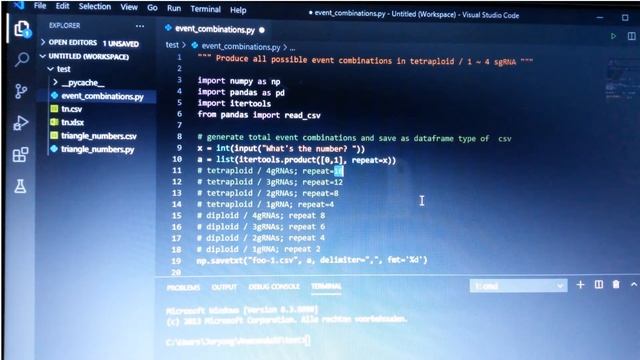Run Python file play button
Image resolution: width=640 pixels, height=360 pixels.
coord(613,36)
